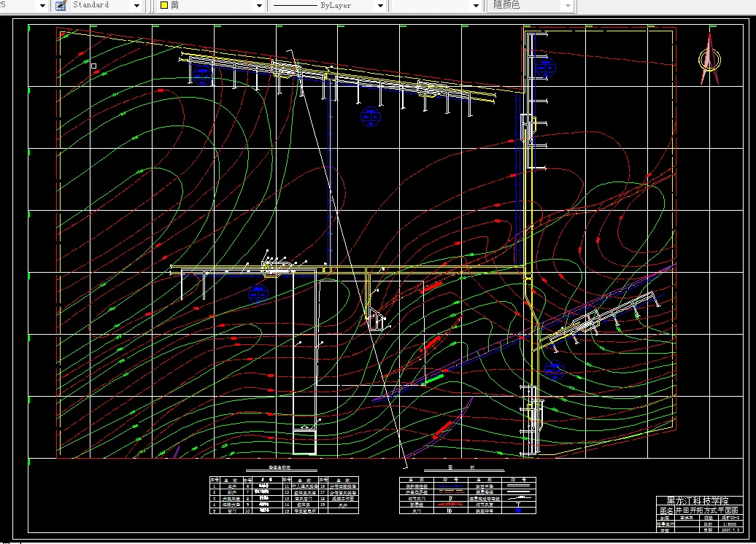The height and width of the screenshot is (544, 756).
Task: Expand the blank lineweight dropdown
Action: tap(476, 6)
